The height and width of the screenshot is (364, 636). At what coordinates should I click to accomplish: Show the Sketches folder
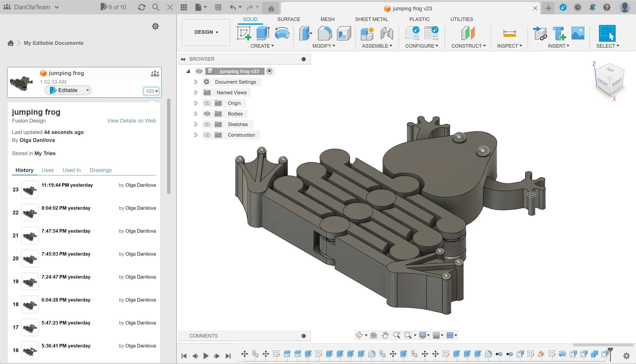pos(207,124)
